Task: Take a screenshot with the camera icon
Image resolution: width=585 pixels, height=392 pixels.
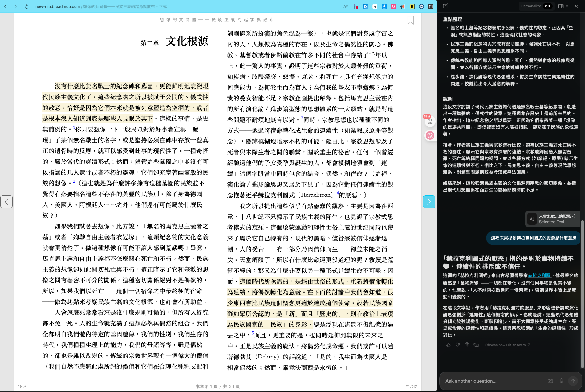Action: point(550,381)
